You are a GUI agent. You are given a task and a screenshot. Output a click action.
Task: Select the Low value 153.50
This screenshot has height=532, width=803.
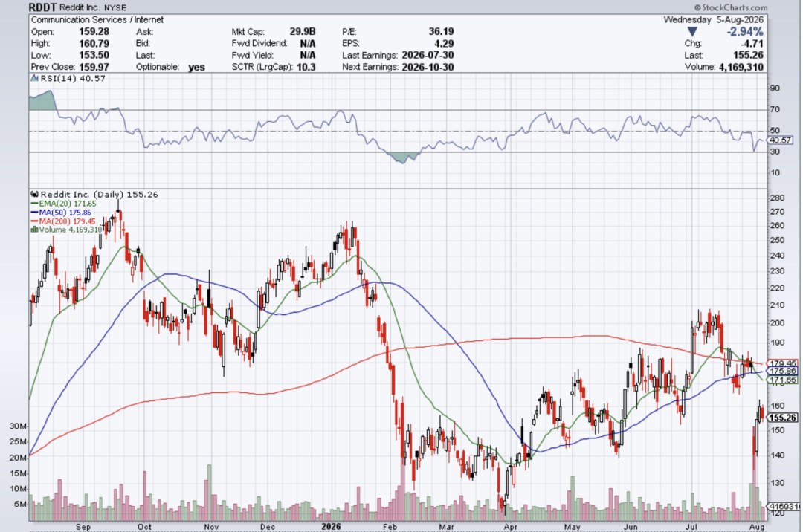coord(94,55)
